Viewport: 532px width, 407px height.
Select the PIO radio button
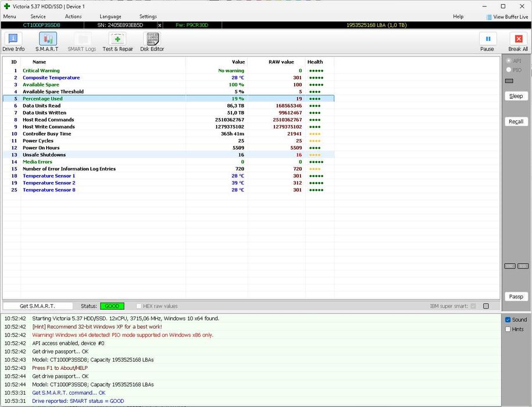pos(509,70)
